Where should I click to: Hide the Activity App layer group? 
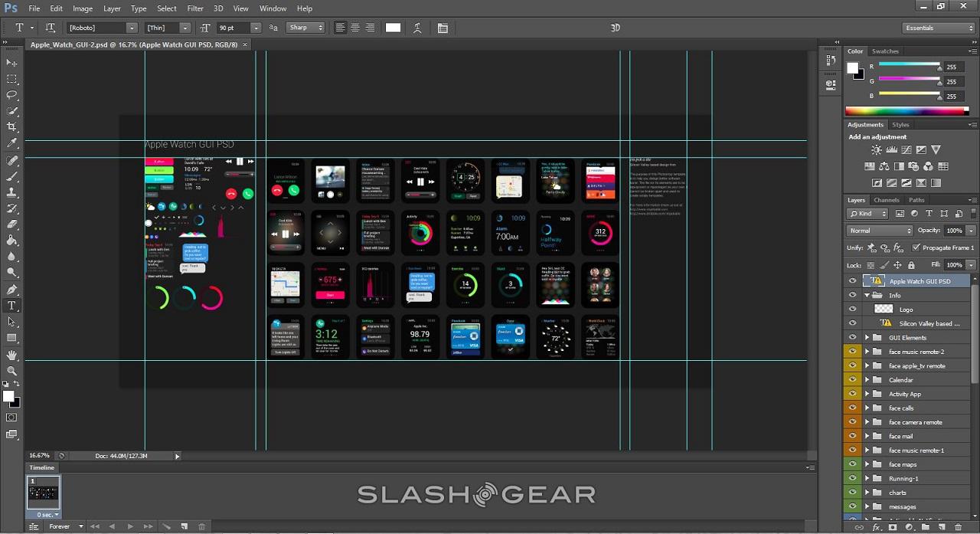[x=852, y=394]
